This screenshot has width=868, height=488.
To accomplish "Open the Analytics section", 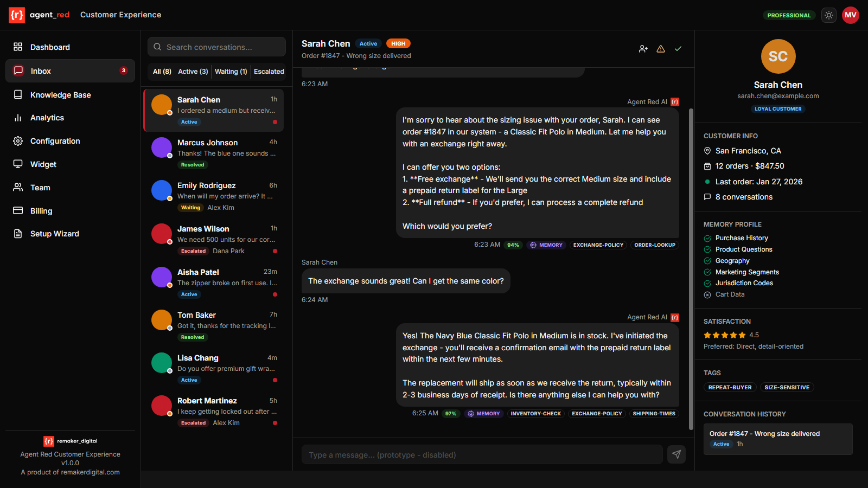I will (x=47, y=118).
